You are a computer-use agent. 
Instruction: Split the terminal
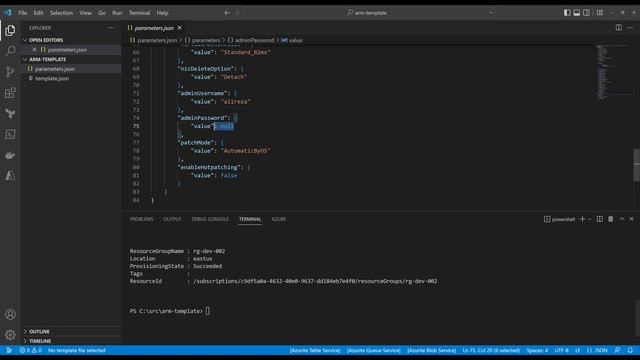click(x=600, y=219)
